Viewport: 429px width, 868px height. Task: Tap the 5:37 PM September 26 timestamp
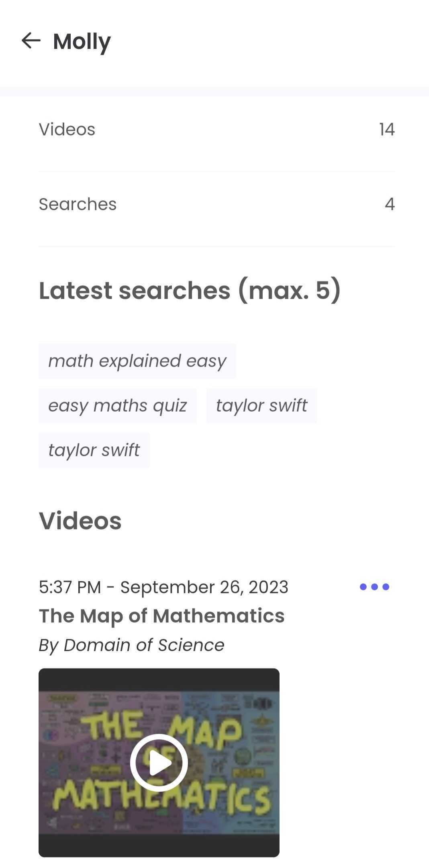tap(163, 587)
